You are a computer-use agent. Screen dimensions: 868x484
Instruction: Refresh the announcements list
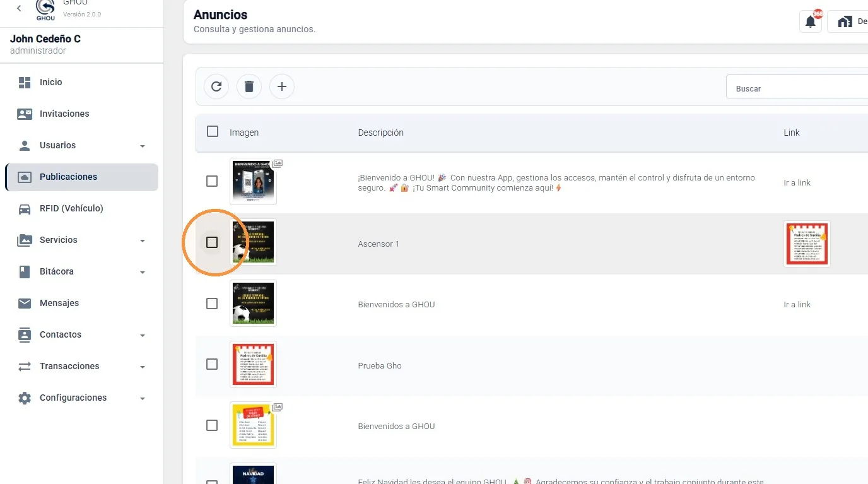216,86
